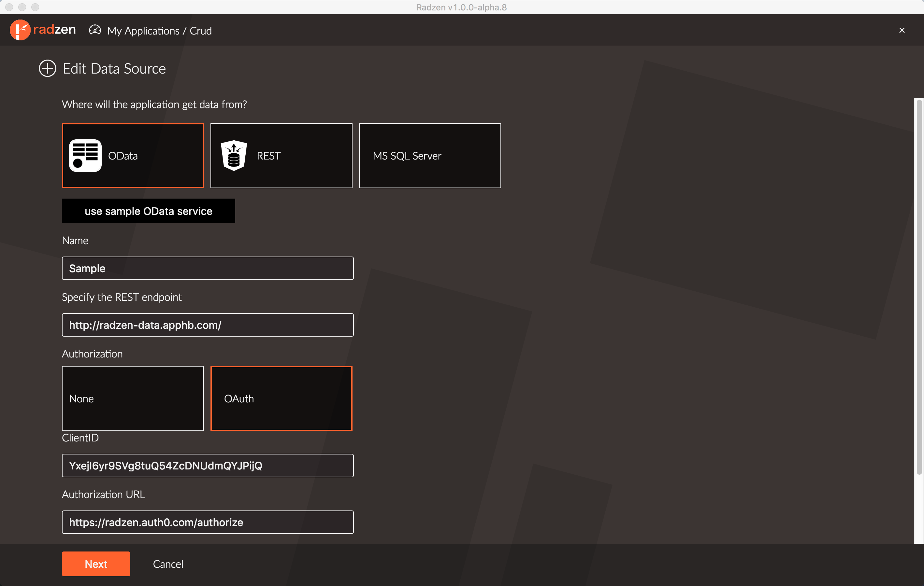Click the Cancel link
Viewport: 924px width, 586px height.
tap(168, 564)
